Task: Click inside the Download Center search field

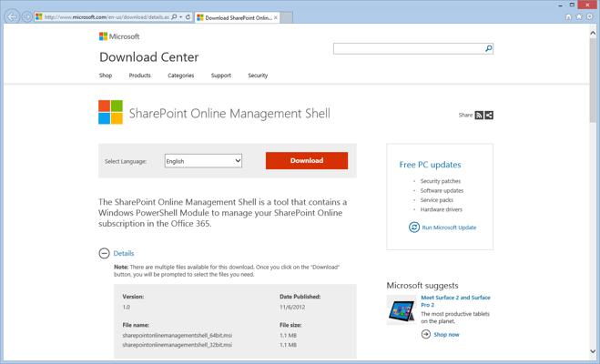Action: click(408, 48)
